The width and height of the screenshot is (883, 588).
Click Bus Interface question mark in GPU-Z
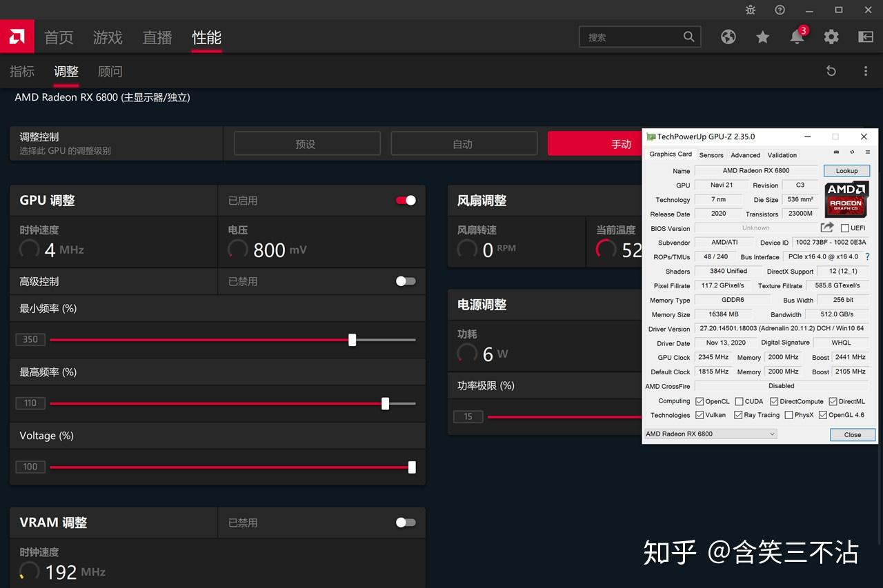tap(867, 256)
